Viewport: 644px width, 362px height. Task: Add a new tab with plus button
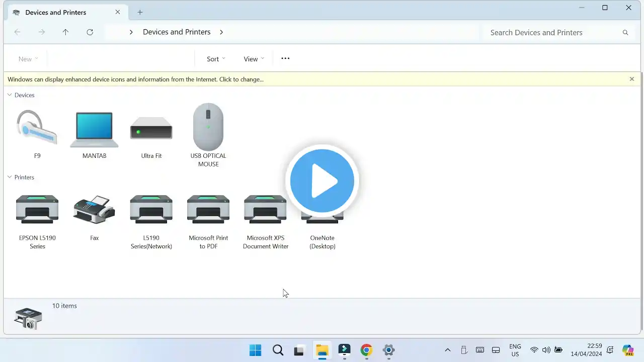140,12
